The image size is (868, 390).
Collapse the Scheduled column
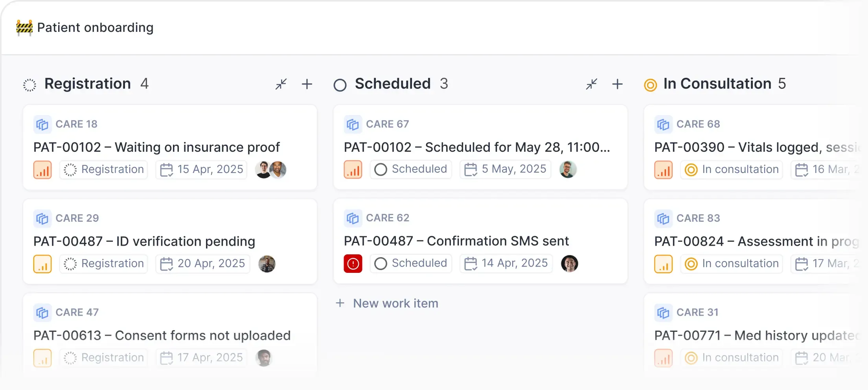[x=591, y=84]
